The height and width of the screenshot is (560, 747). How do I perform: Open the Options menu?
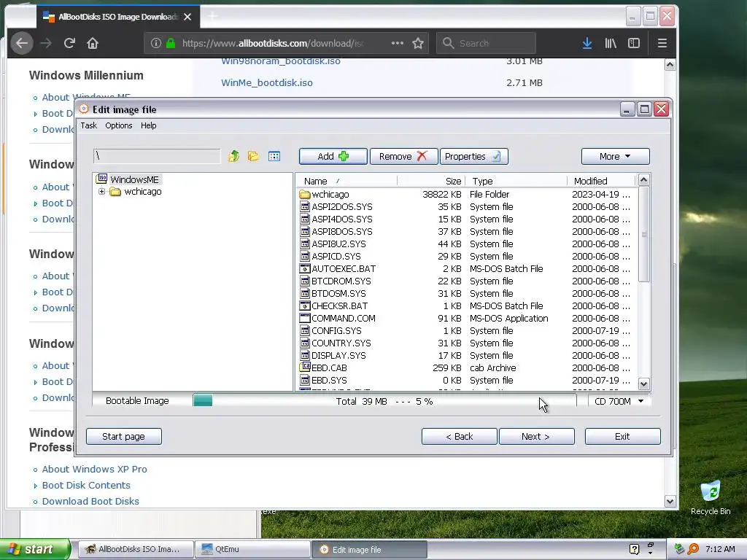point(119,125)
